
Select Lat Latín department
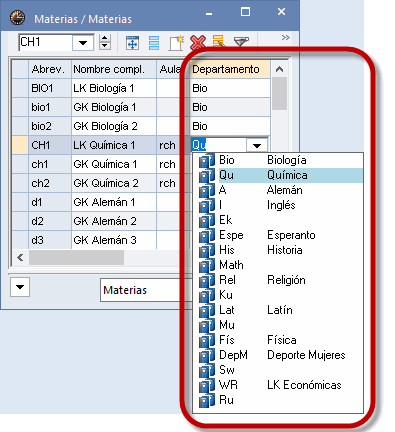(278, 310)
